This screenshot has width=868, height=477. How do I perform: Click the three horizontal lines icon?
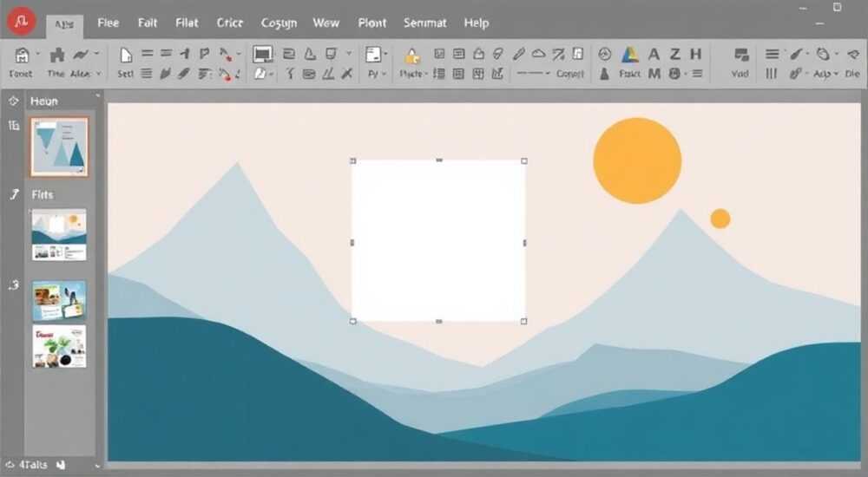click(x=772, y=54)
